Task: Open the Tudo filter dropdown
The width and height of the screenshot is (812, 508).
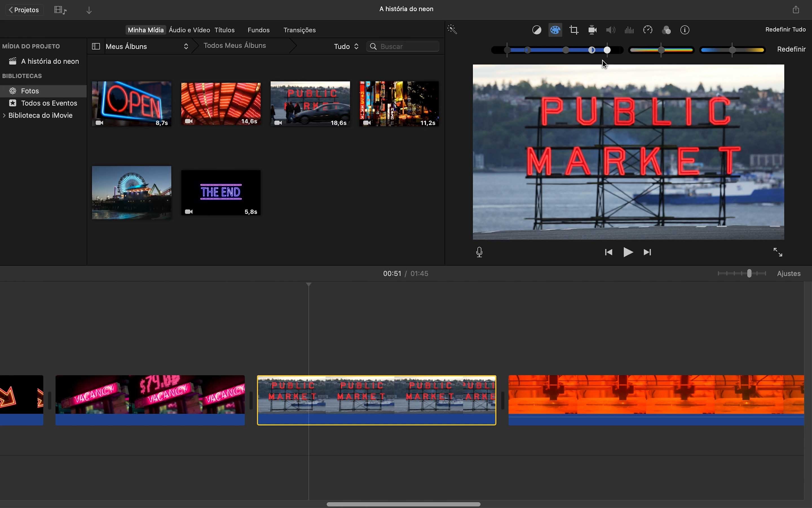Action: click(x=346, y=46)
